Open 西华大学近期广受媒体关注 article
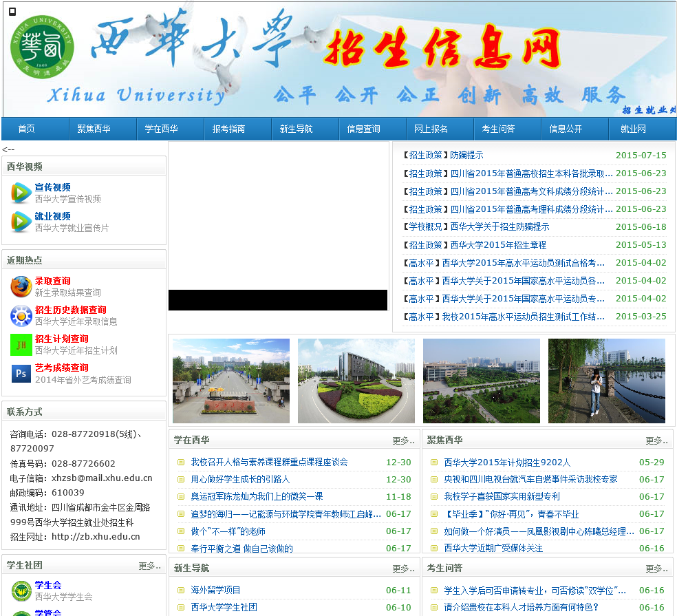This screenshot has height=616, width=677. 493,548
